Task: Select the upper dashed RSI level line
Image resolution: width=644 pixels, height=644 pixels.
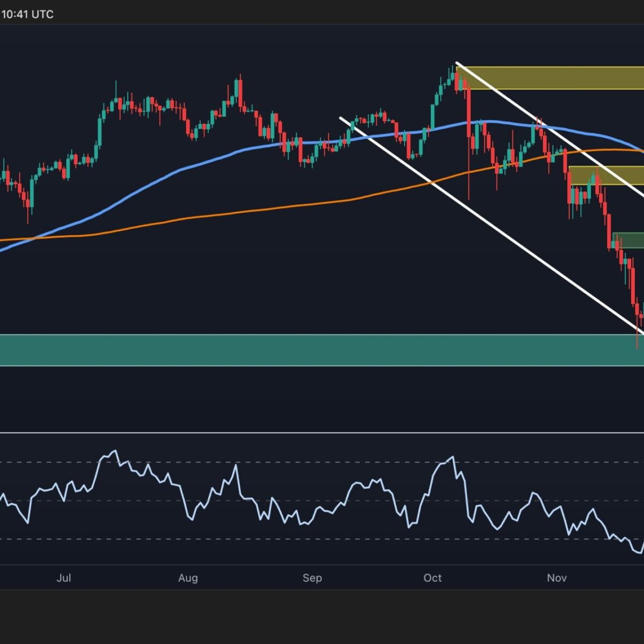Action: pyautogui.click(x=322, y=462)
